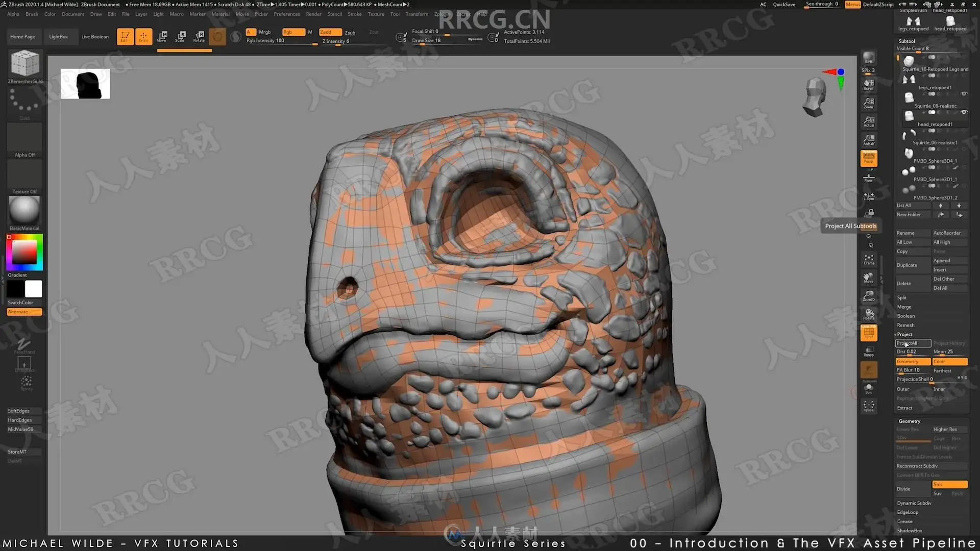Expand the EdgeLoop section

908,512
